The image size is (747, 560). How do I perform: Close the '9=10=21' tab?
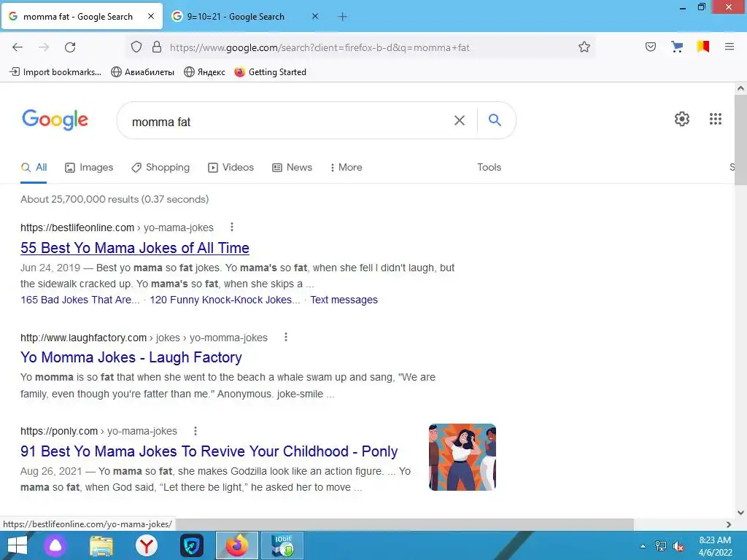(315, 16)
